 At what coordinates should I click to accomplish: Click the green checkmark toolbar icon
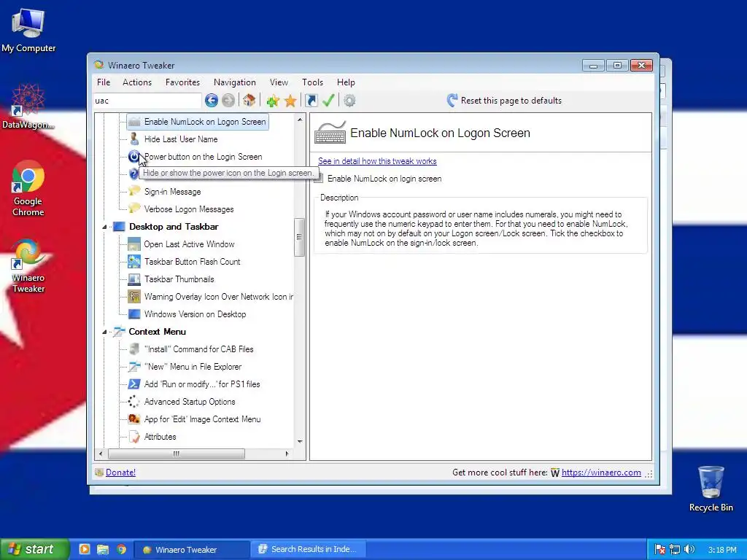click(x=328, y=101)
